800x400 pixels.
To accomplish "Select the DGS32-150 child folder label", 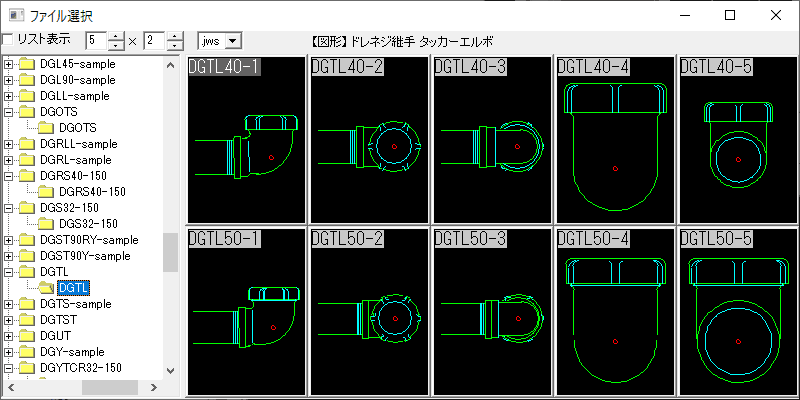I will click(89, 224).
